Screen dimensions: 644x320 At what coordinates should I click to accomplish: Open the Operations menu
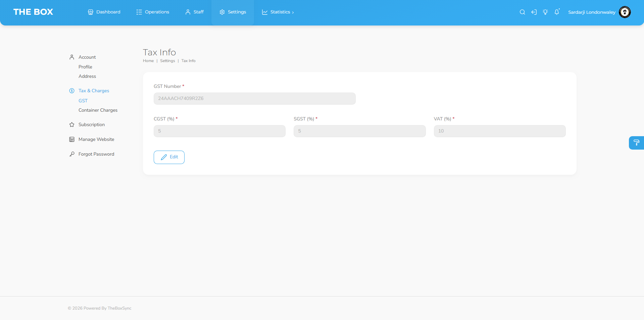pos(153,12)
